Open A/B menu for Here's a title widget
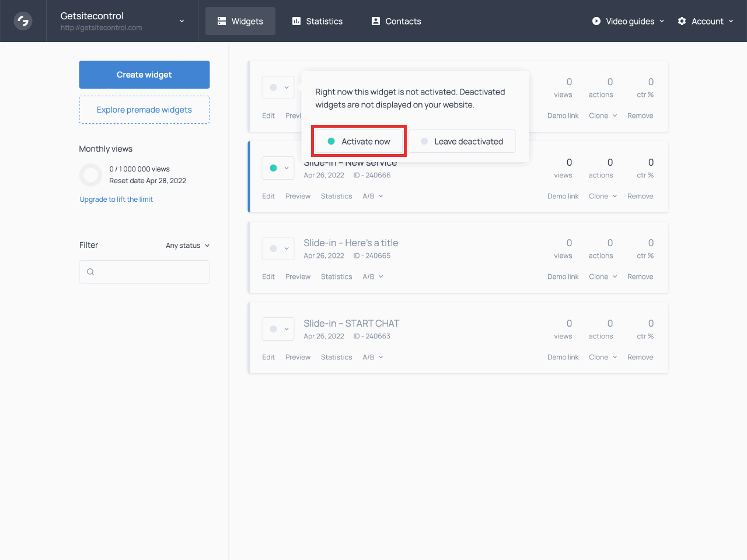 click(x=372, y=276)
